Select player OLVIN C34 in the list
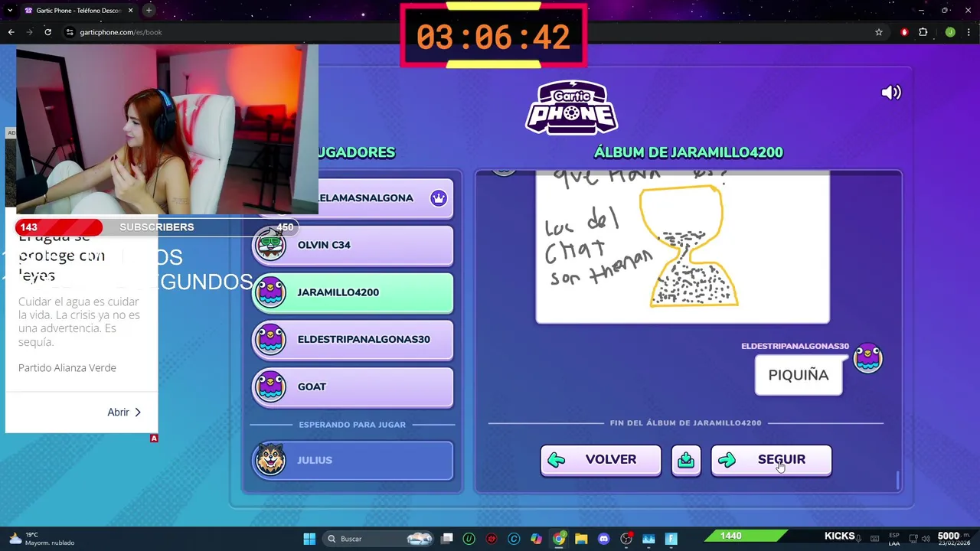 [x=353, y=245]
